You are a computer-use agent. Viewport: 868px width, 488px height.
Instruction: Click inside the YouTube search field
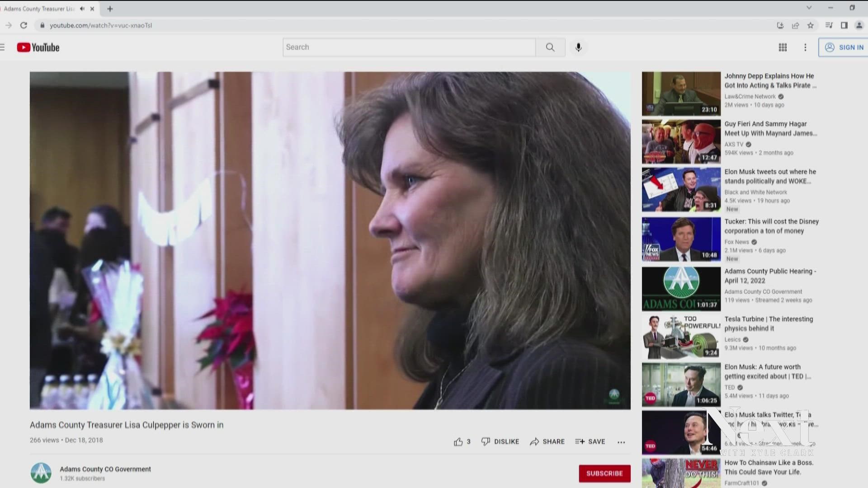pyautogui.click(x=409, y=47)
